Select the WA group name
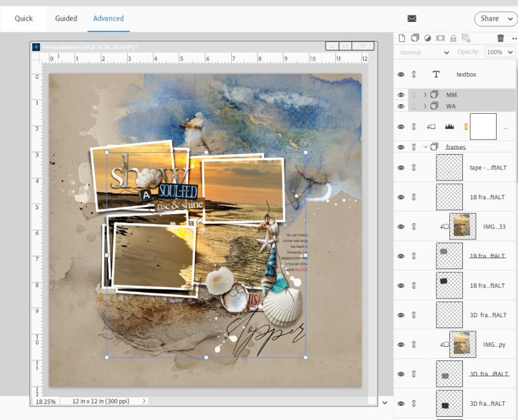 (x=451, y=106)
